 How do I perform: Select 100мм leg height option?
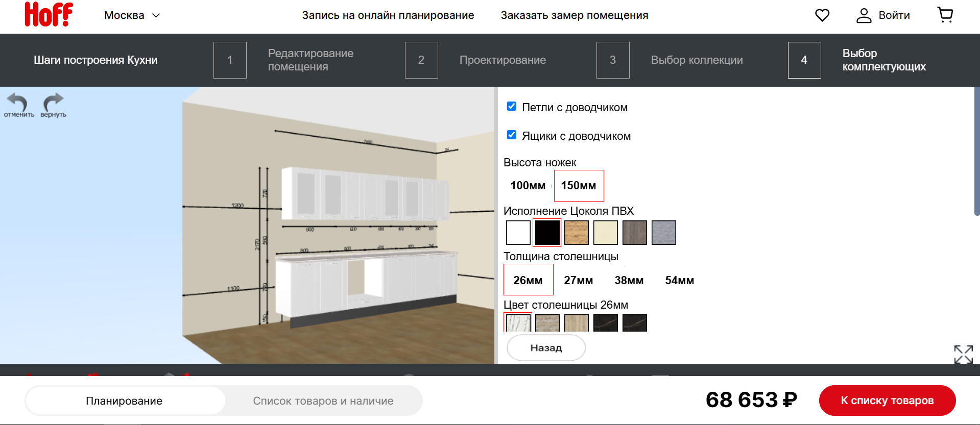point(528,186)
